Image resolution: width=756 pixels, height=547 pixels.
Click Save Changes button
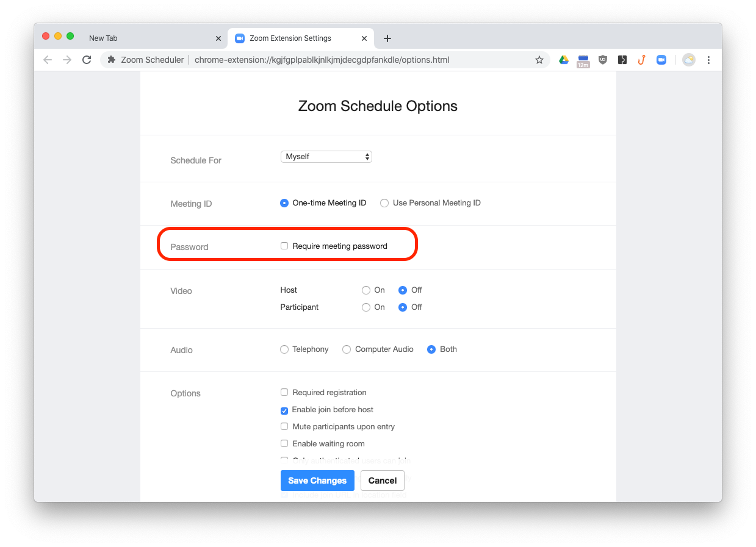(317, 481)
